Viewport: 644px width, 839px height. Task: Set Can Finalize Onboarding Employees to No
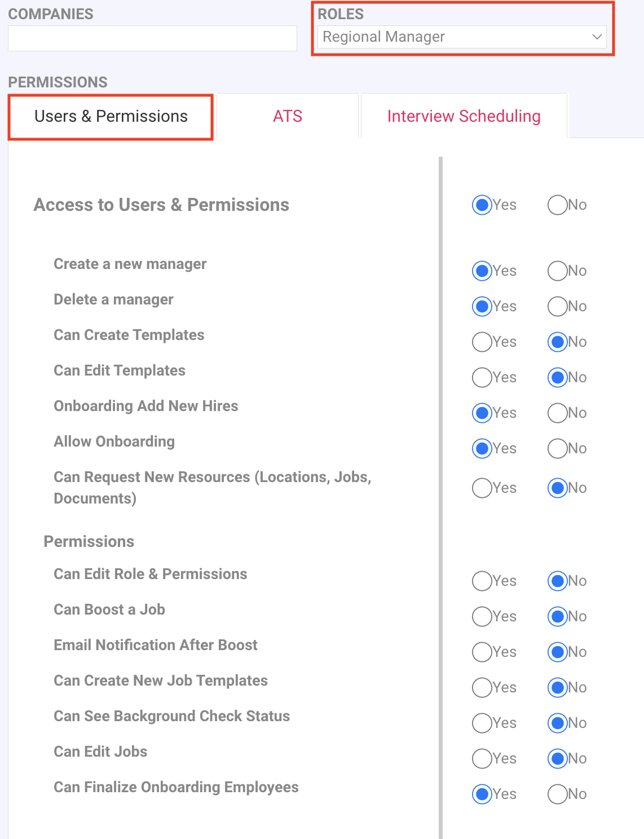(x=557, y=794)
